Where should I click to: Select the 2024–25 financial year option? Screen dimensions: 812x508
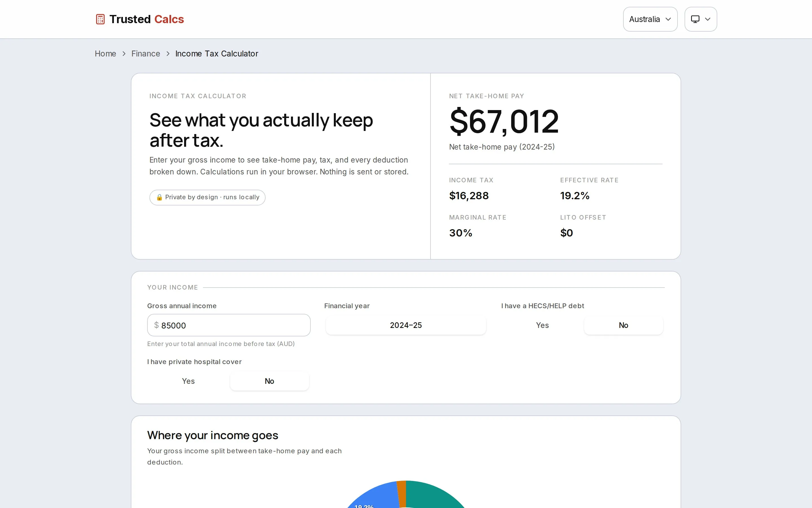pyautogui.click(x=406, y=325)
